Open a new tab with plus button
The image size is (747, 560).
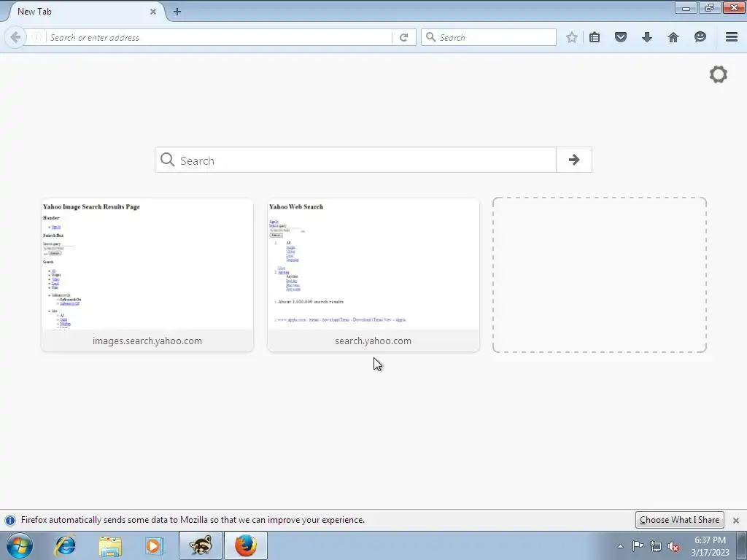177,12
